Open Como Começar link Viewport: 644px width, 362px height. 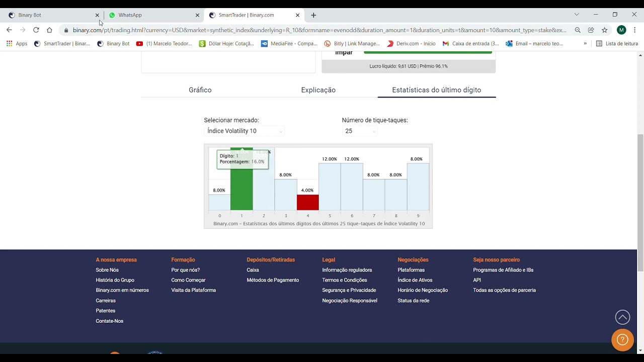[189, 280]
